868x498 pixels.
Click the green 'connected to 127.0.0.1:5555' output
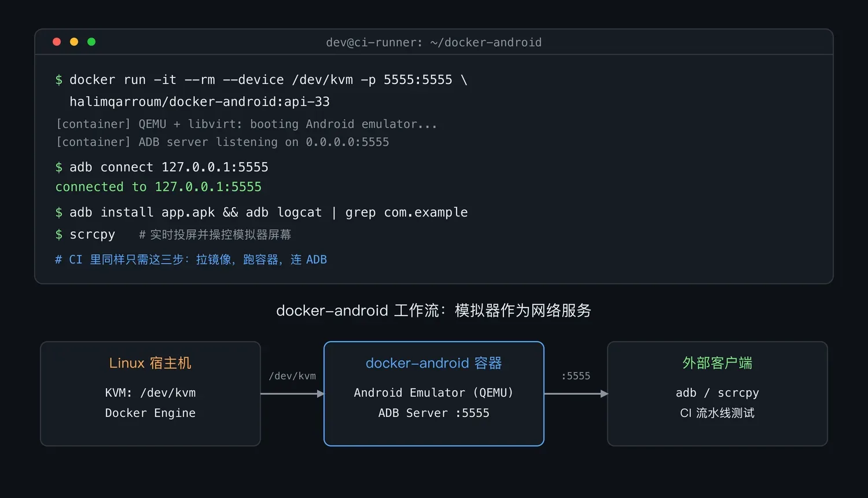159,187
